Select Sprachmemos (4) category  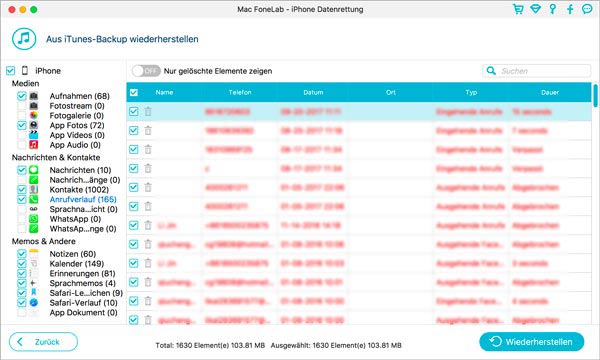click(83, 283)
